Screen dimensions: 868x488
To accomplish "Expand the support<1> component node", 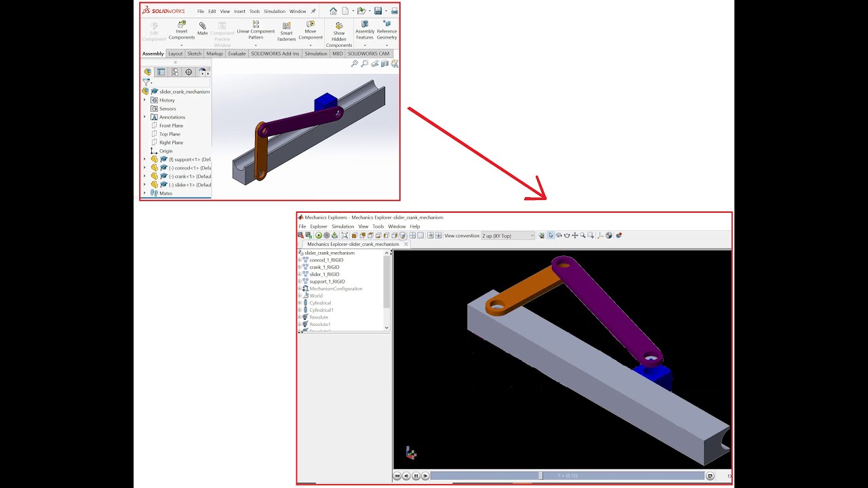I will (x=144, y=159).
